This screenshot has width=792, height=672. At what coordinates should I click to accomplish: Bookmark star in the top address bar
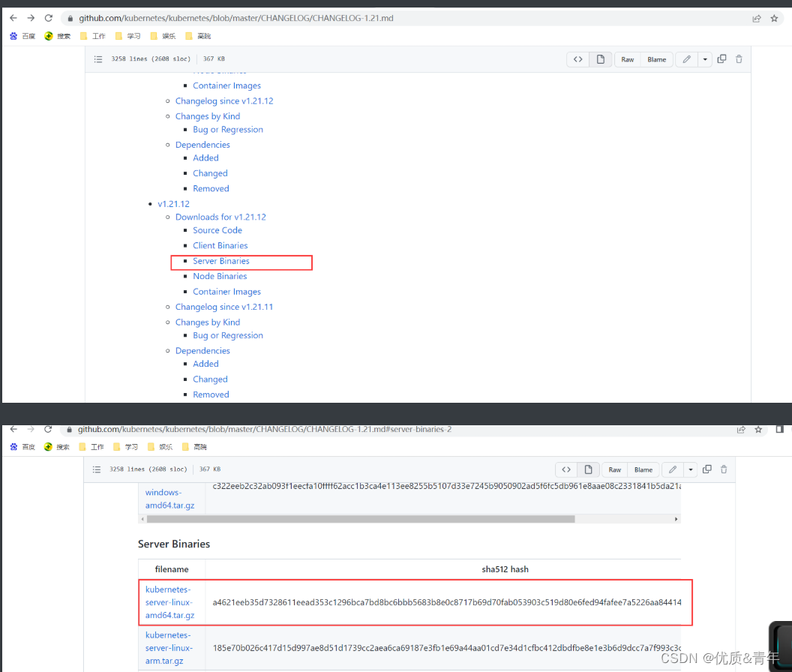(x=774, y=19)
